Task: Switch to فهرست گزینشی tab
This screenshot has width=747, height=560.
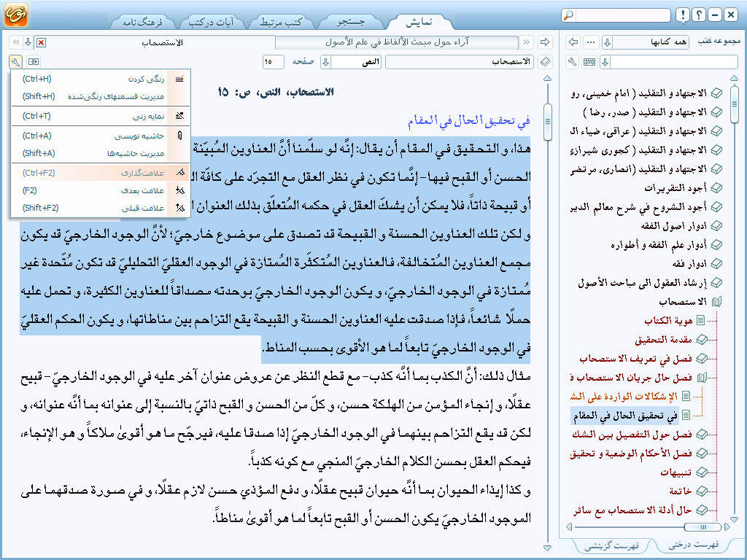Action: [x=612, y=545]
